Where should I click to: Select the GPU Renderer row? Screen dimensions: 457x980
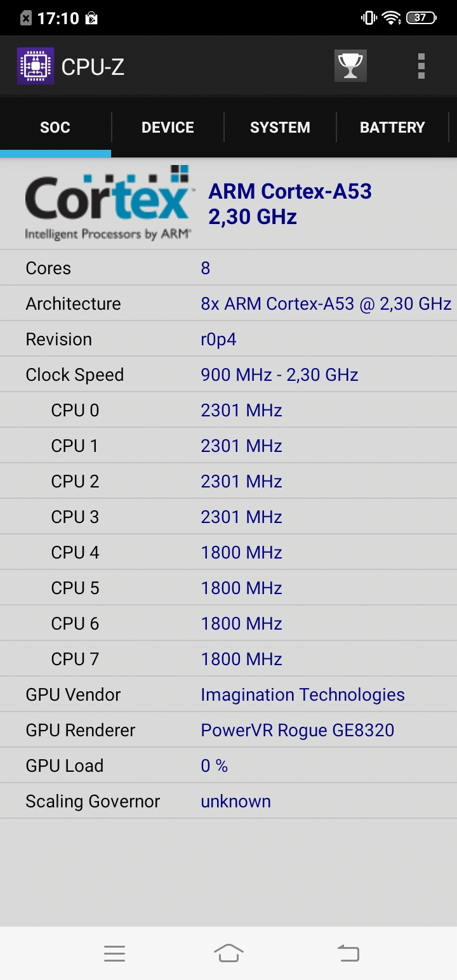(228, 730)
